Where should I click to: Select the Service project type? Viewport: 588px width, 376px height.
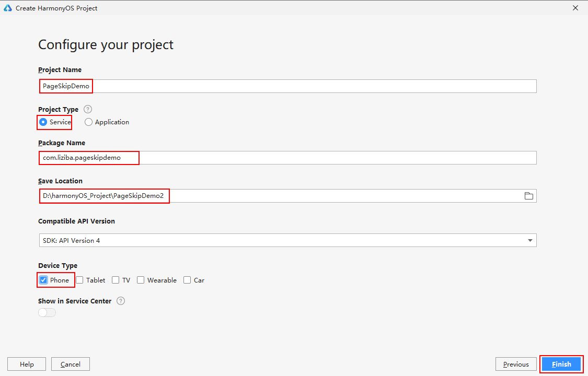tap(43, 122)
